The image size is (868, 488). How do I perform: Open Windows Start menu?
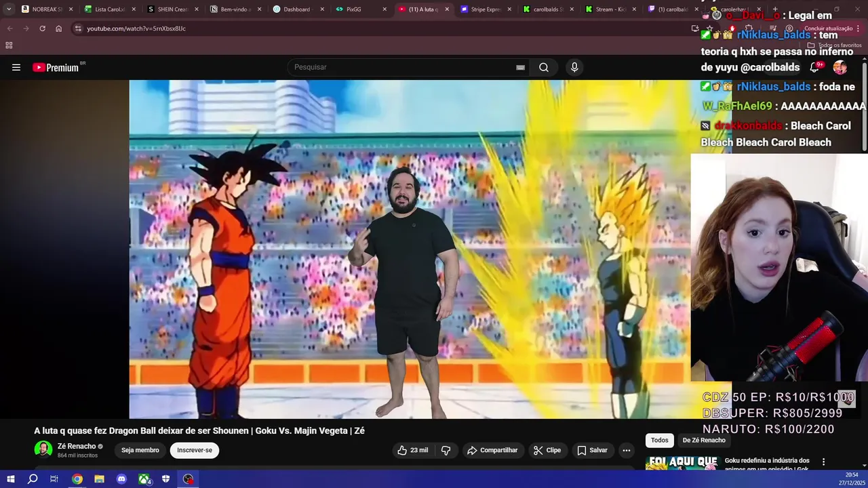[x=10, y=479]
